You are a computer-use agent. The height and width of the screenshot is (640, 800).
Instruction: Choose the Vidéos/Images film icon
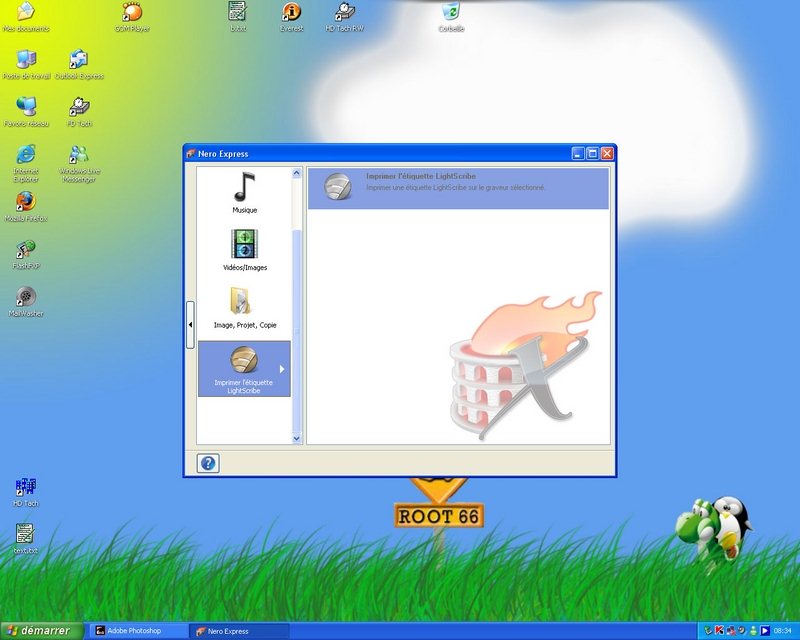pyautogui.click(x=244, y=244)
